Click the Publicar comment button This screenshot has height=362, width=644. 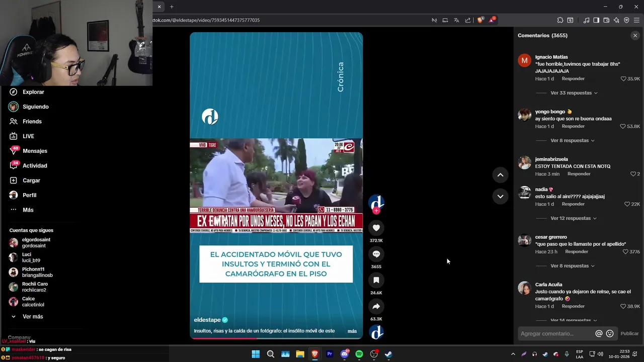click(629, 333)
